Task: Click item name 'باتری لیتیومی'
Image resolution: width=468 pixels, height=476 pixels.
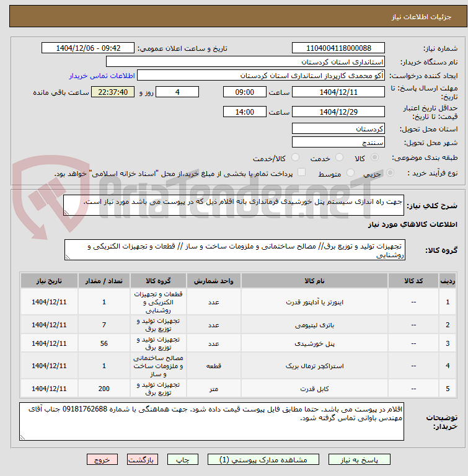Action: pyautogui.click(x=314, y=325)
